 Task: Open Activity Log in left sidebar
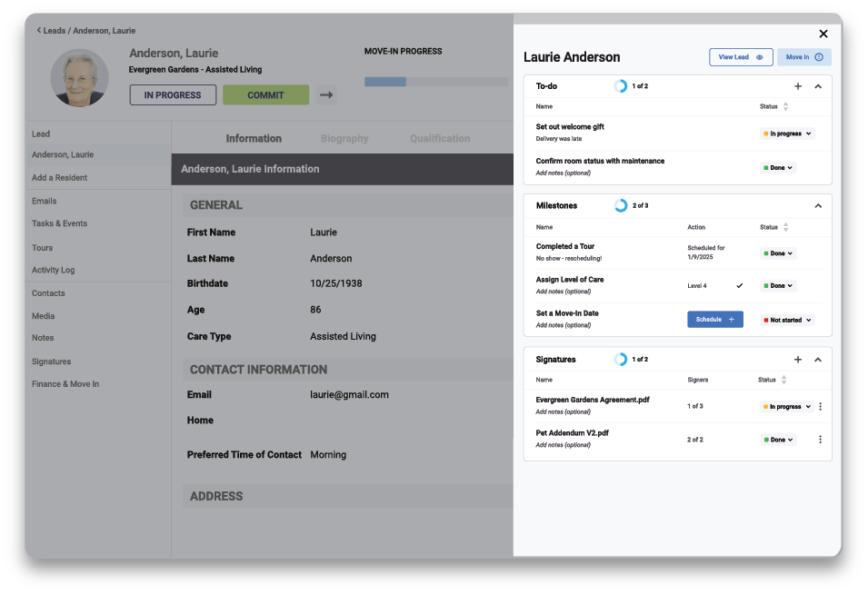click(54, 270)
